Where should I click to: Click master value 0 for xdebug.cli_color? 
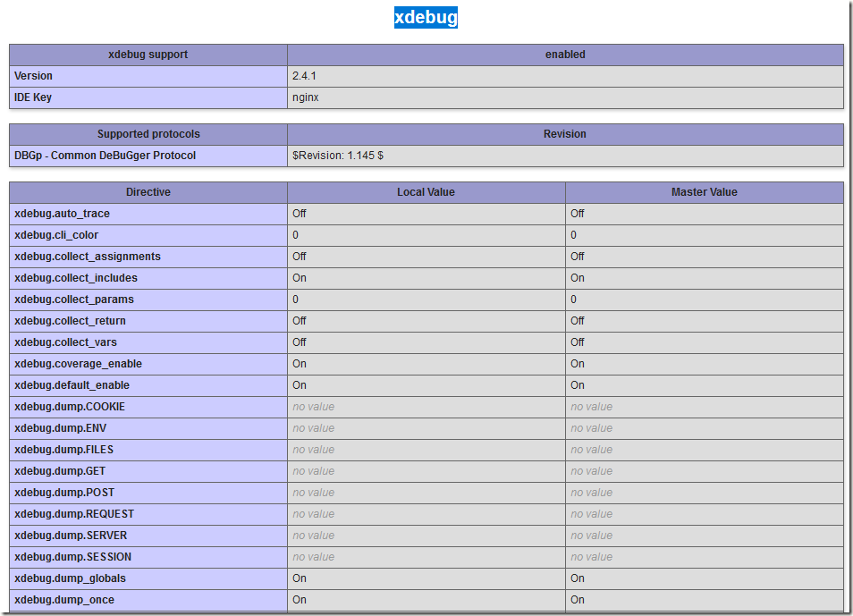coord(573,235)
